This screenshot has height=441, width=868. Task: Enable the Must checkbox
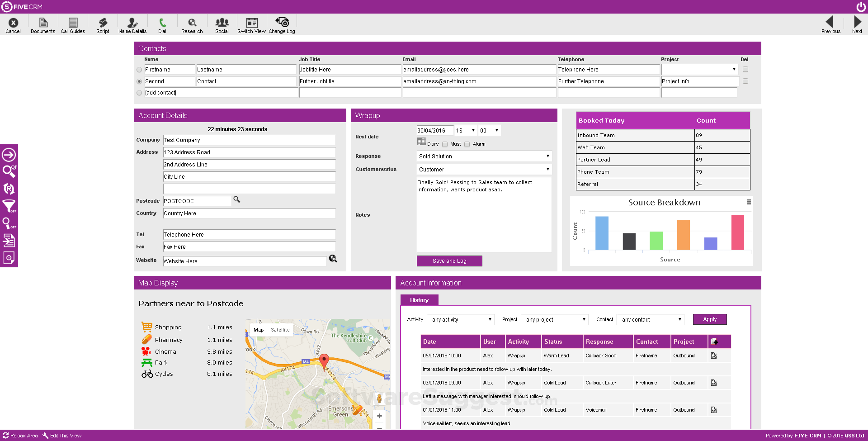coord(445,144)
